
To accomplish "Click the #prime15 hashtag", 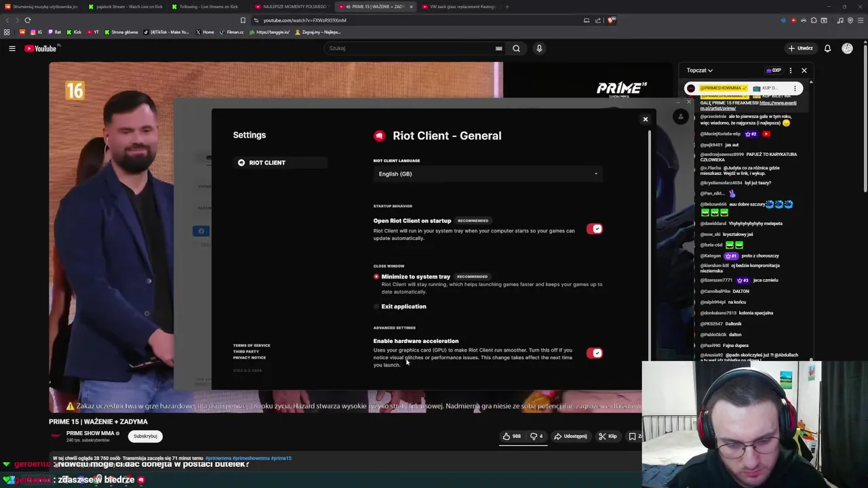I will (x=281, y=458).
